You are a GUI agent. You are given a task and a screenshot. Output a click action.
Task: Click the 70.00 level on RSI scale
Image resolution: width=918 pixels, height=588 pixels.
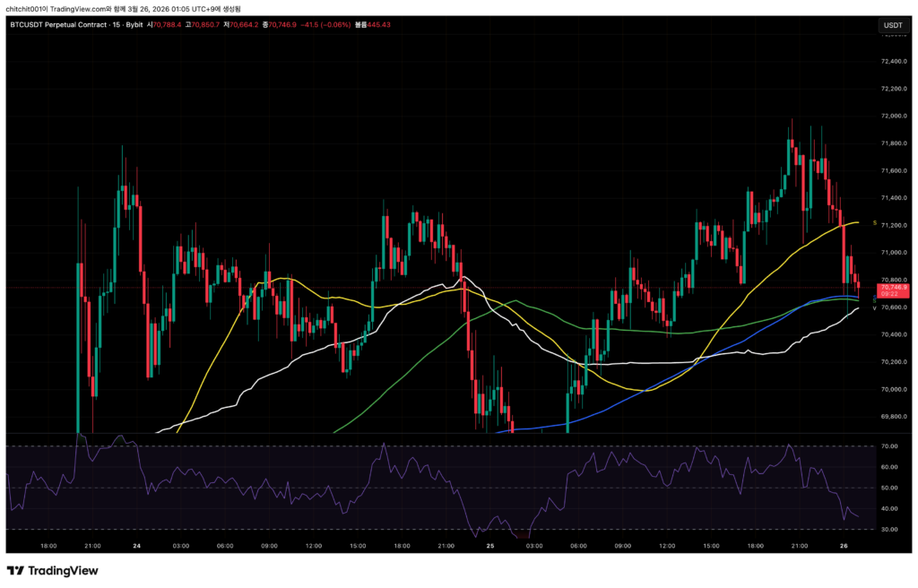tap(889, 446)
